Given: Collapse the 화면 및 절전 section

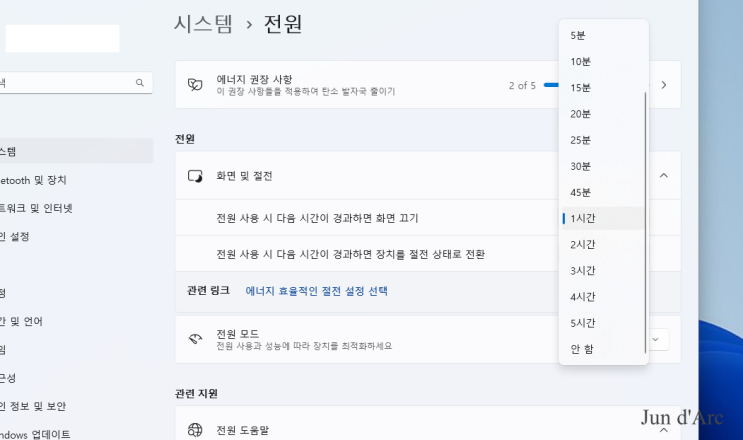Looking at the screenshot, I should [x=664, y=176].
